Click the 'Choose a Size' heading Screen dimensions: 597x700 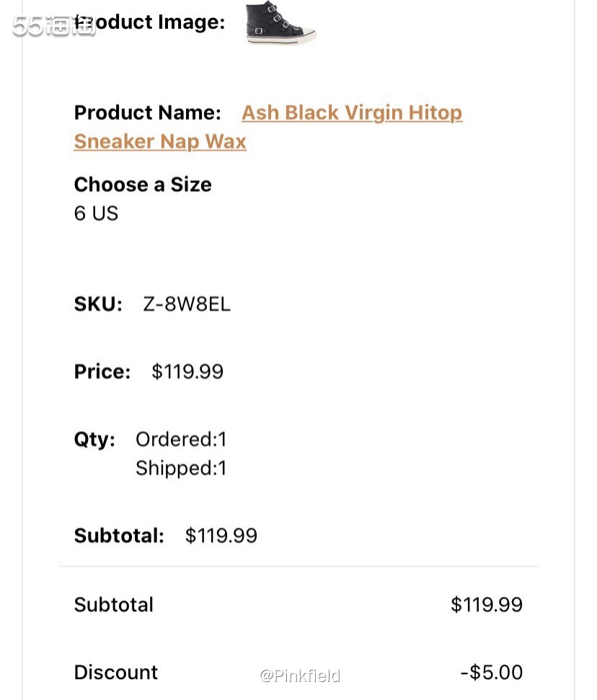tap(143, 185)
